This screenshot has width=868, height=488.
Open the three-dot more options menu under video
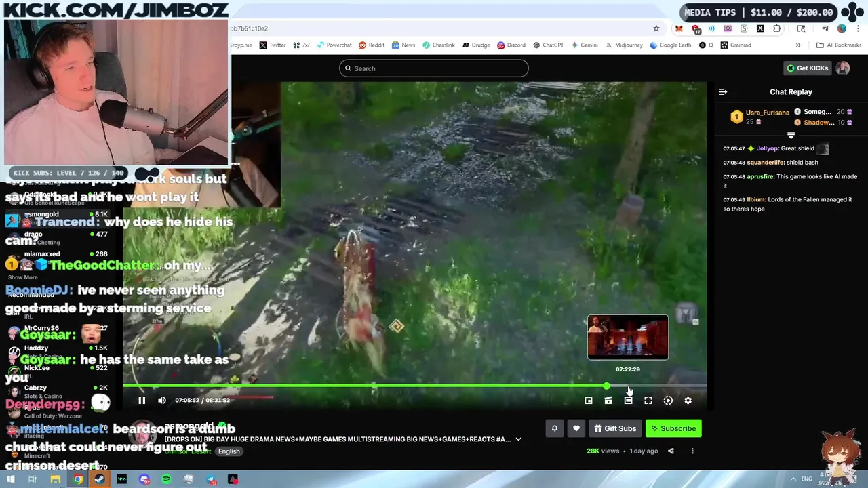(x=692, y=451)
